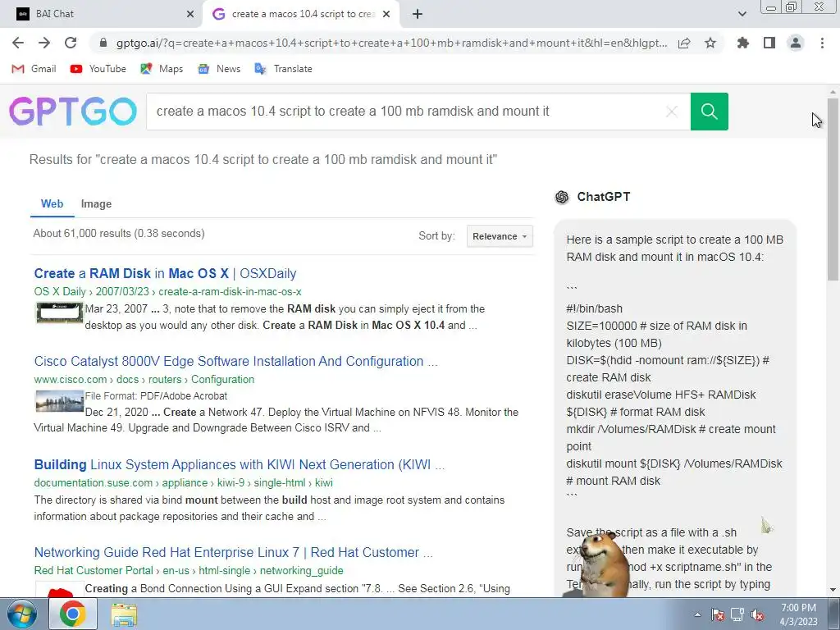Open the Building Linux System Appliances KIWI result

pyautogui.click(x=239, y=464)
